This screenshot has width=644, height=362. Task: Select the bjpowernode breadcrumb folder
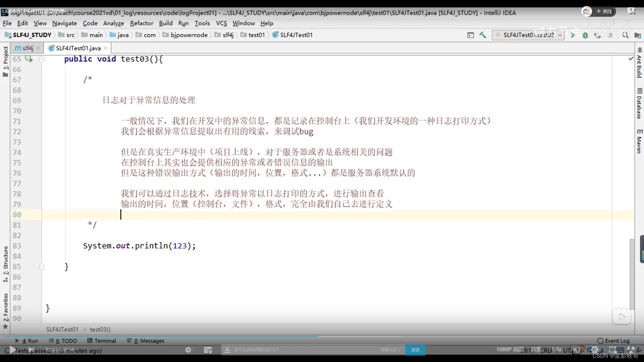pos(185,35)
